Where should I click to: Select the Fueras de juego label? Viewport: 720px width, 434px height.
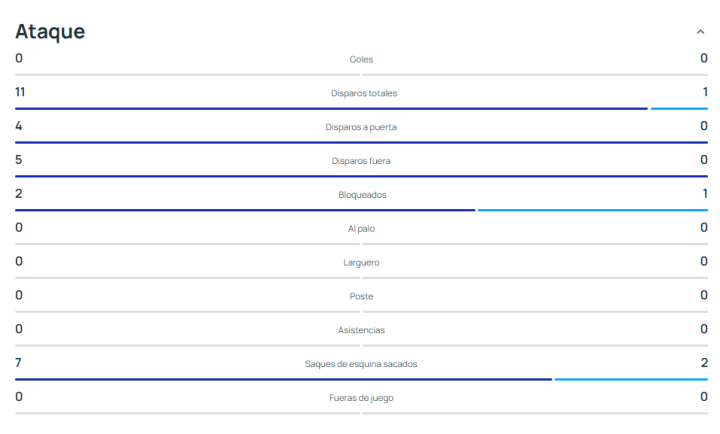pyautogui.click(x=361, y=398)
